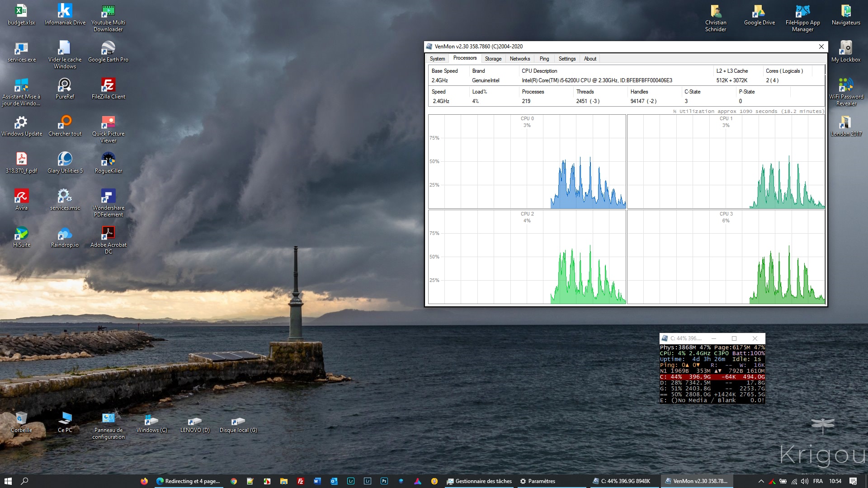Launch the PureRef desktop shortcut
The width and height of the screenshot is (868, 488).
65,89
